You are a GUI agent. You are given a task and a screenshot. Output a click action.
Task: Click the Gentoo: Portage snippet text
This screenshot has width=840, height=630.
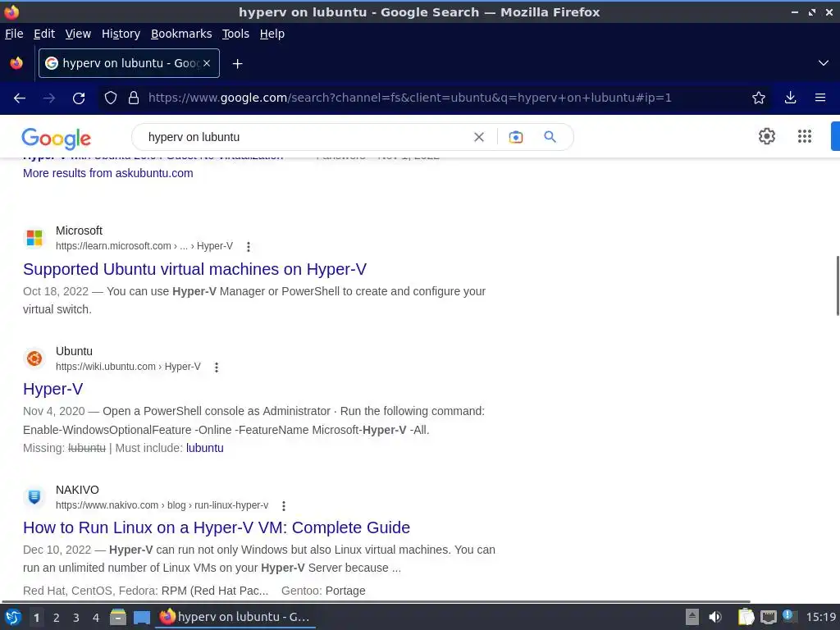pos(323,591)
